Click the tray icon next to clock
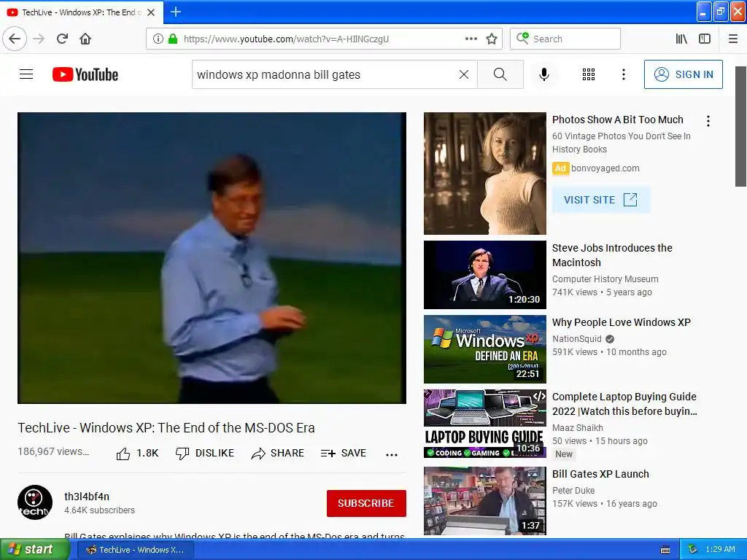747x560 pixels. click(x=693, y=550)
